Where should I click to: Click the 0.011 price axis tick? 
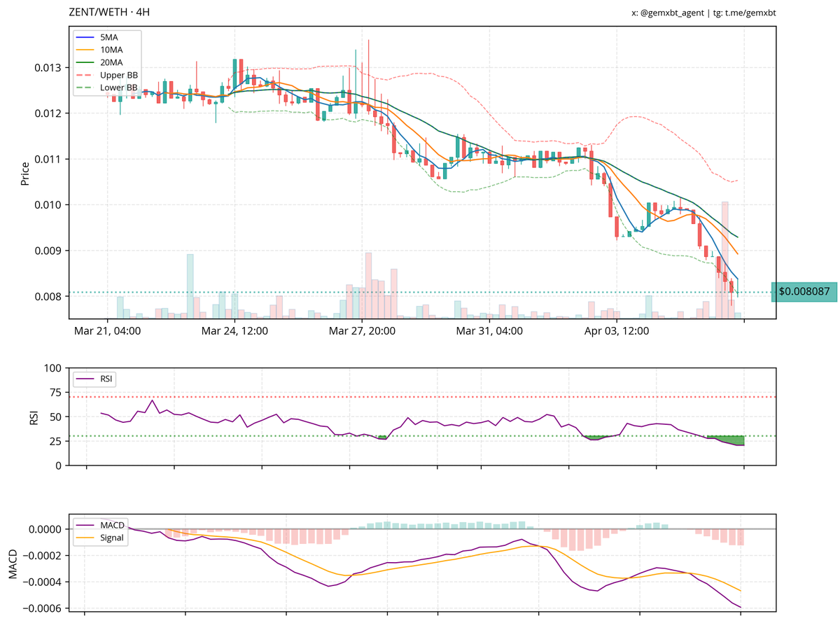tap(49, 159)
